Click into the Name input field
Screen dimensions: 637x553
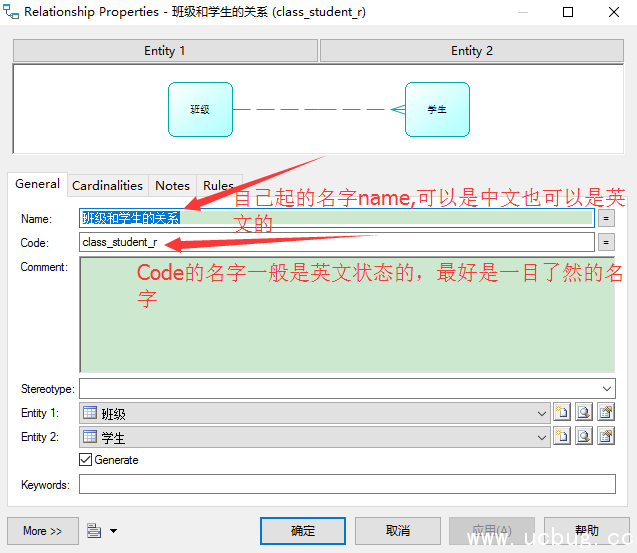[337, 219]
